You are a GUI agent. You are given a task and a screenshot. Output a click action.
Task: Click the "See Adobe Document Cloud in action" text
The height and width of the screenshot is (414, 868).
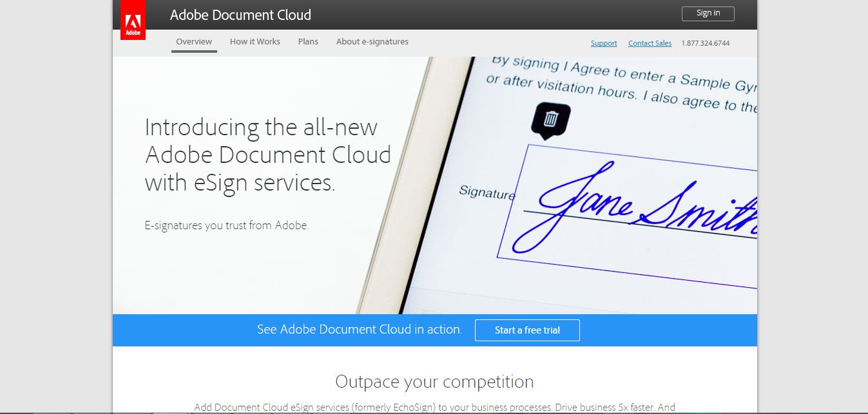[x=359, y=330]
